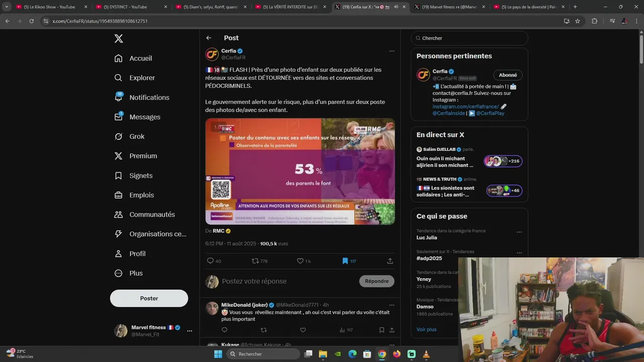Open the Explorer section
The height and width of the screenshot is (362, 644).
pyautogui.click(x=135, y=78)
